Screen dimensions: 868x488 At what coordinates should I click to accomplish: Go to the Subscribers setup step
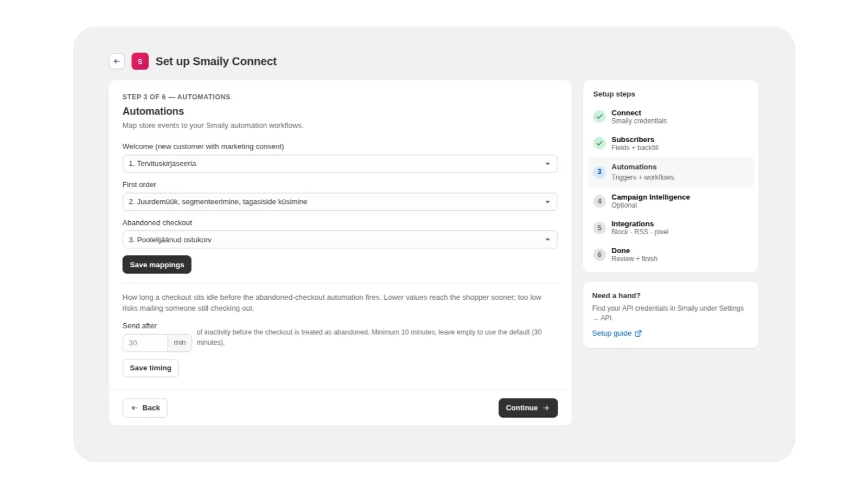pos(671,143)
